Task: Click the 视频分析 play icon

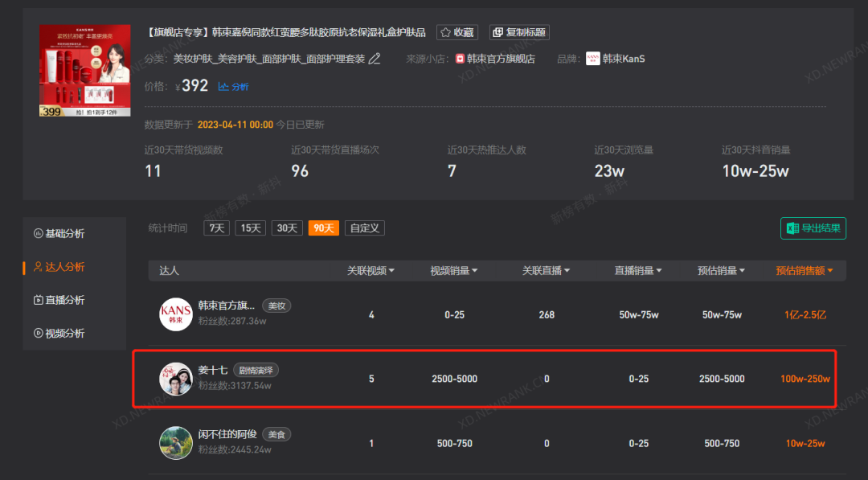Action: click(39, 334)
